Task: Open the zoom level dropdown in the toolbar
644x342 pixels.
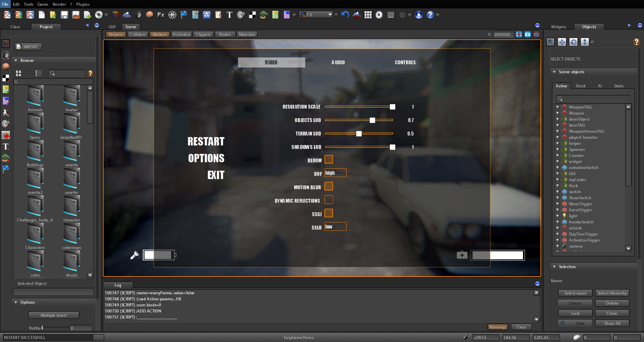Action: tap(329, 14)
